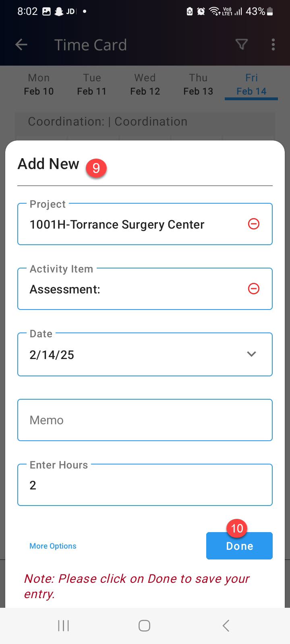290x644 pixels.
Task: Tap Android back navigation chevron
Action: (226, 625)
